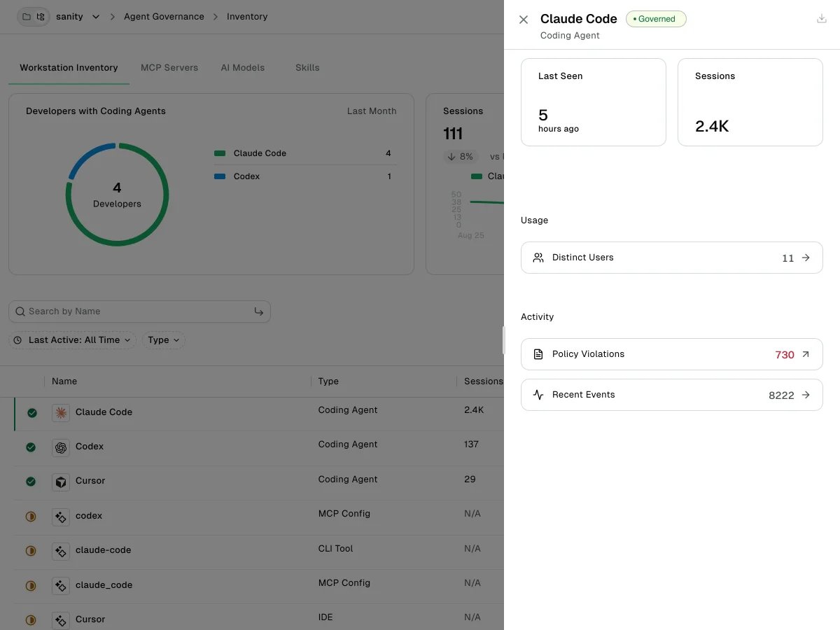Viewport: 840px width, 630px height.
Task: Open the Type filter dropdown
Action: point(164,340)
